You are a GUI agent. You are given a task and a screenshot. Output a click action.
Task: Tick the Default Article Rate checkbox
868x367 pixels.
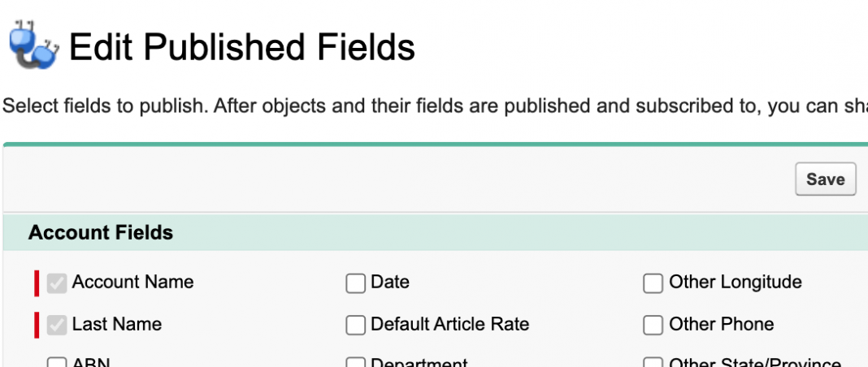pyautogui.click(x=355, y=326)
